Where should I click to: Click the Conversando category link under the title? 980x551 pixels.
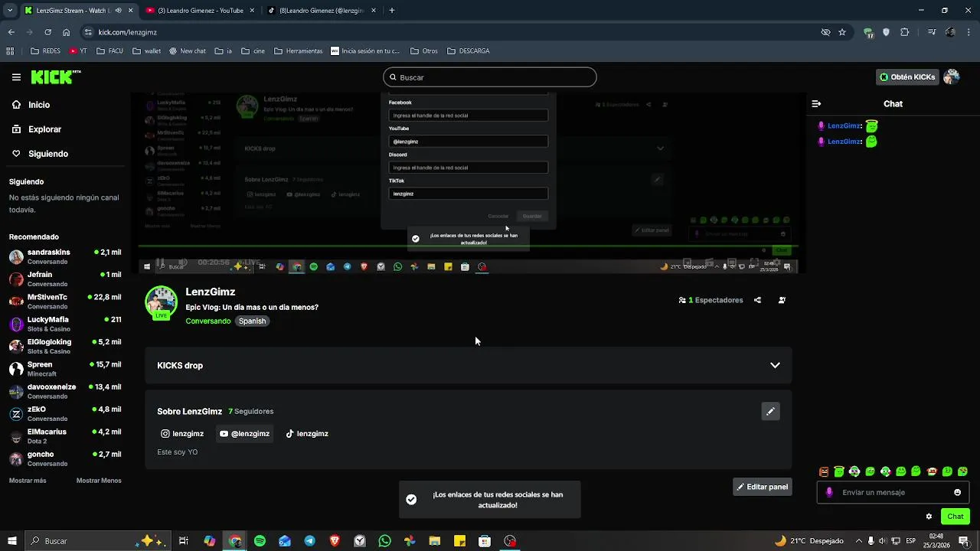[x=207, y=321]
